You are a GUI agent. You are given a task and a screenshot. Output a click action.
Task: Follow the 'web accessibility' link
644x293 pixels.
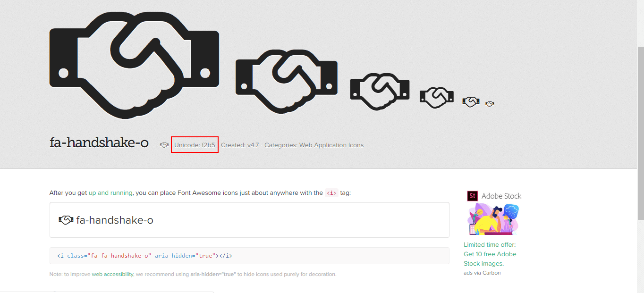(112, 274)
